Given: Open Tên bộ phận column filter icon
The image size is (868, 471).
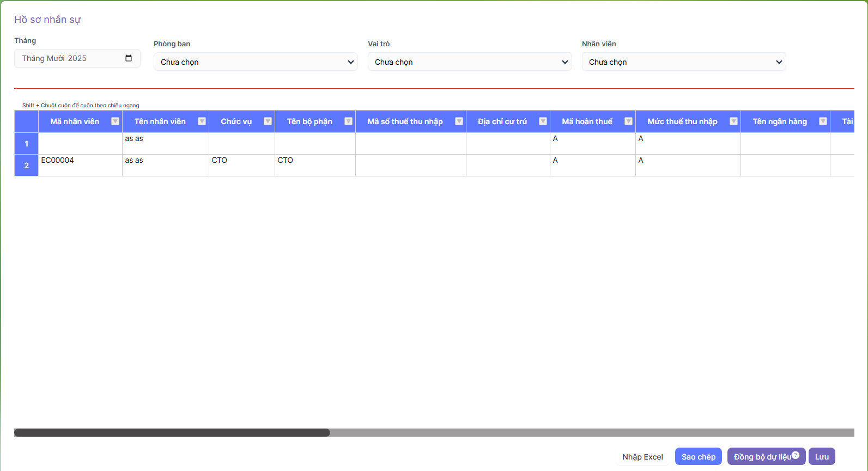Looking at the screenshot, I should click(348, 121).
